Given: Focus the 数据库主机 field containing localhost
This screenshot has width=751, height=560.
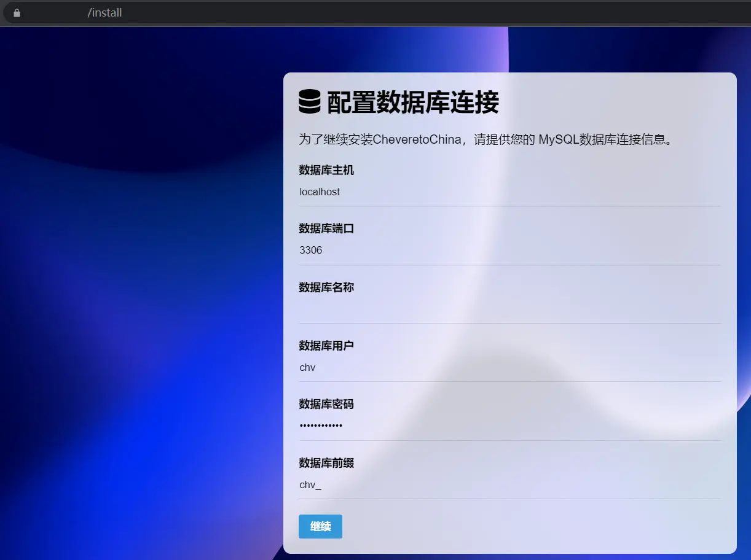Looking at the screenshot, I should (x=509, y=192).
